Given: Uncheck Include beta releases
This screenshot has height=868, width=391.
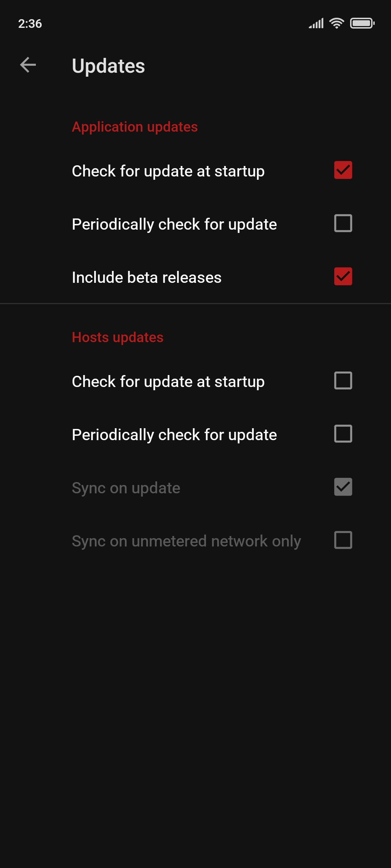Looking at the screenshot, I should (x=342, y=277).
